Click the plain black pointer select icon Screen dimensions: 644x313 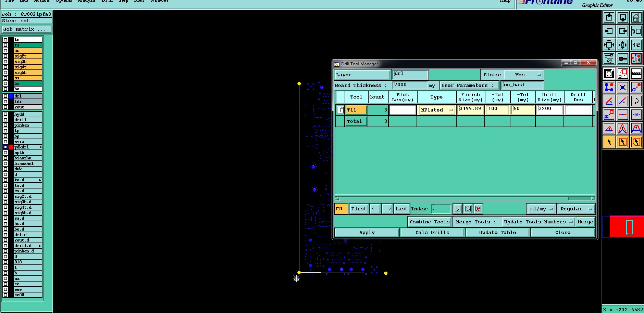(x=609, y=142)
